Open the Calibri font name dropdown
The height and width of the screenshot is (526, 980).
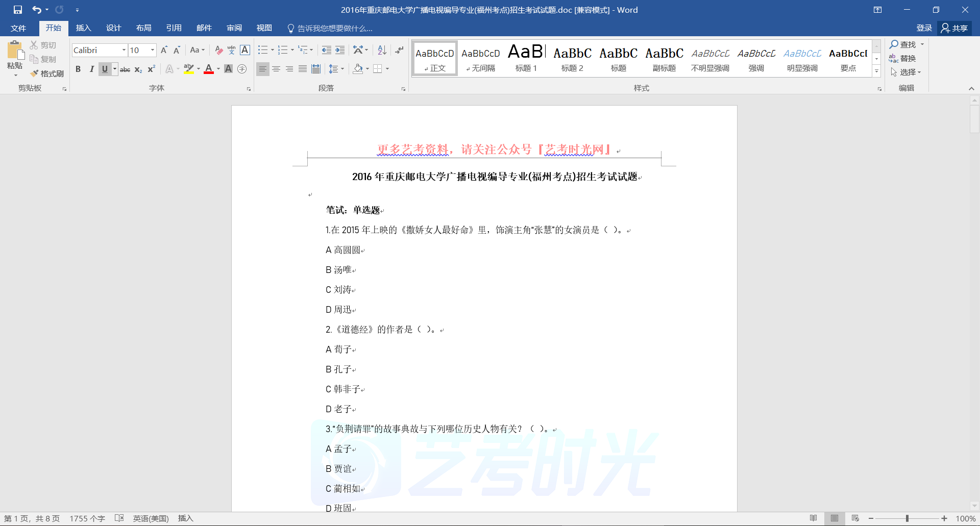[124, 50]
